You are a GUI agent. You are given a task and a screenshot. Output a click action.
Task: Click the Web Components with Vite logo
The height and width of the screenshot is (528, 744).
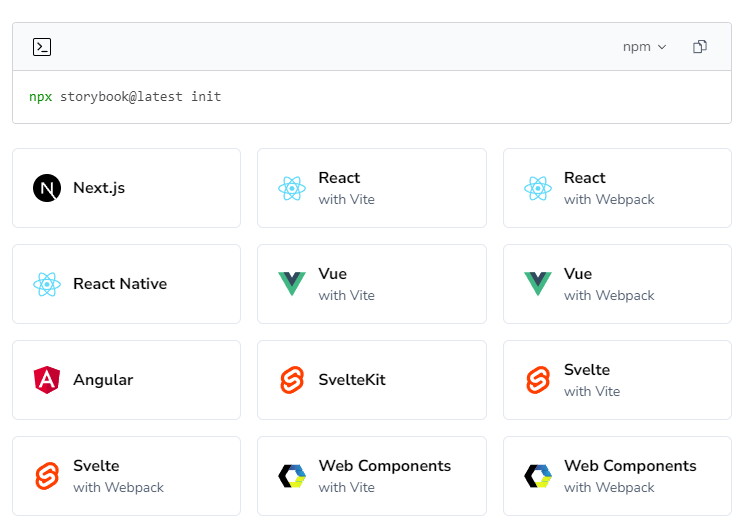click(292, 476)
